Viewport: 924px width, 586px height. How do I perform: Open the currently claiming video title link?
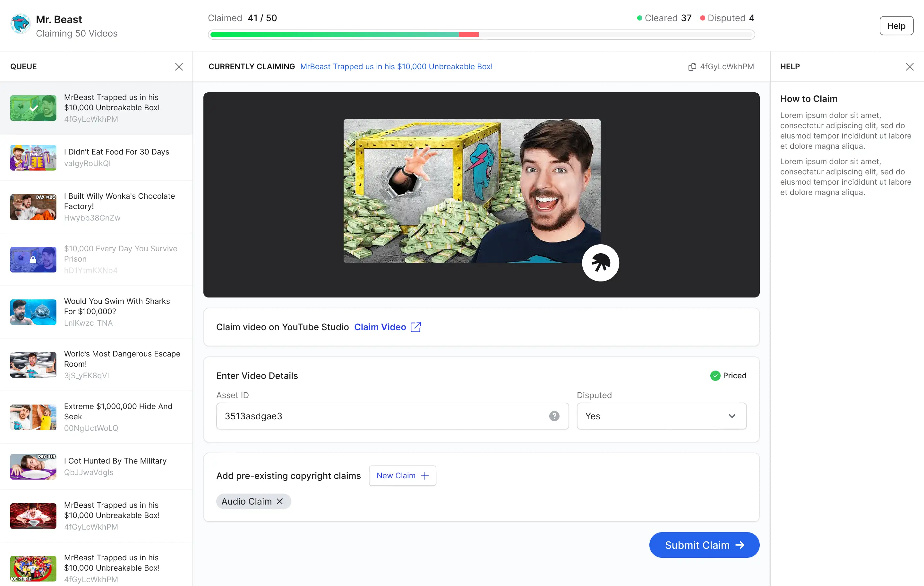click(x=396, y=67)
